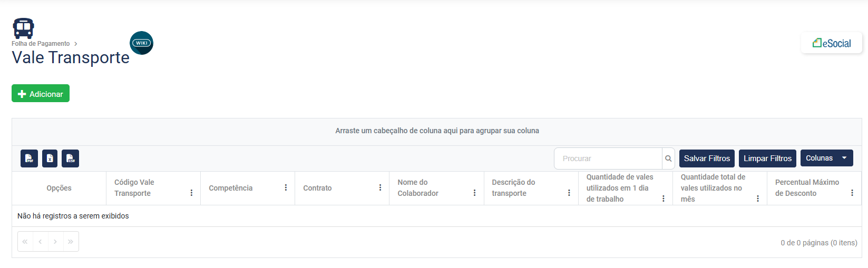Image resolution: width=868 pixels, height=268 pixels.
Task: Click the search magnifier icon
Action: point(668,158)
